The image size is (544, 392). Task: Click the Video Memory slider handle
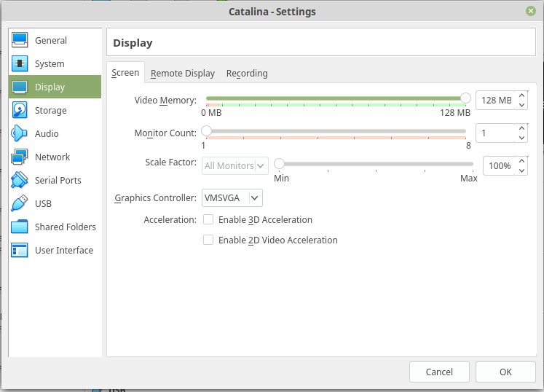coord(465,98)
